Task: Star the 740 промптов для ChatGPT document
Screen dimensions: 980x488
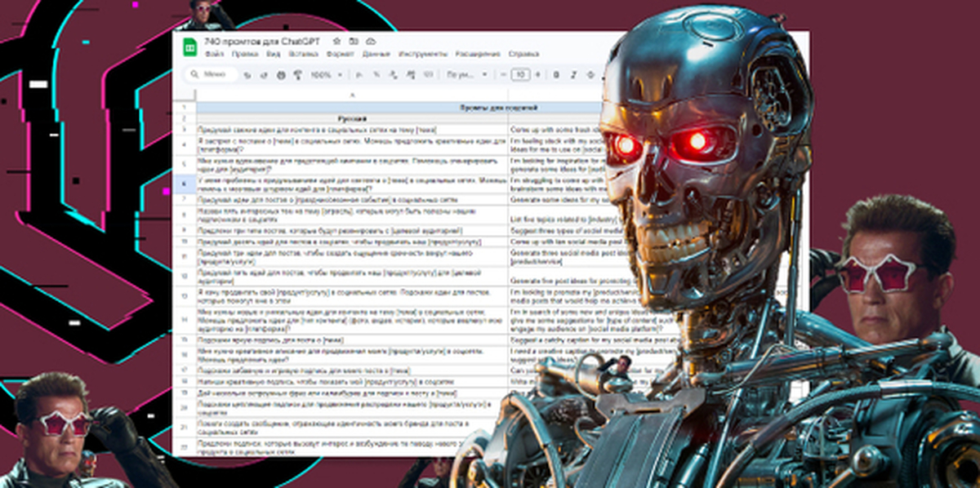Action: [x=336, y=41]
